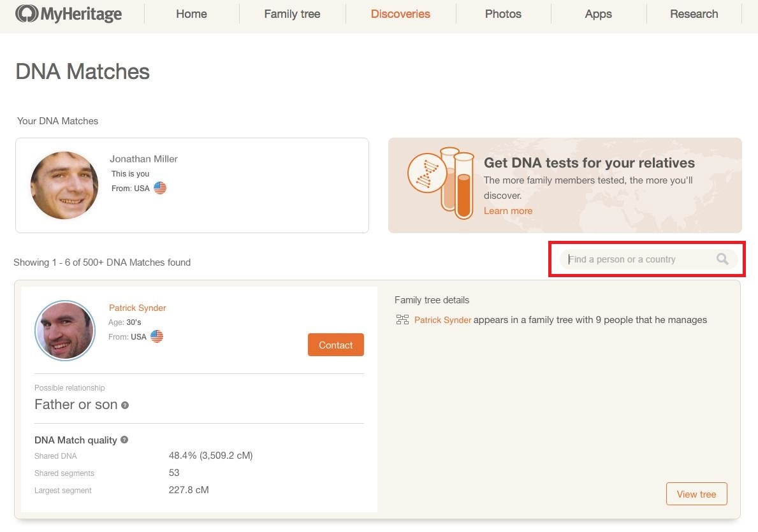
Task: Open the Research menu
Action: (694, 14)
